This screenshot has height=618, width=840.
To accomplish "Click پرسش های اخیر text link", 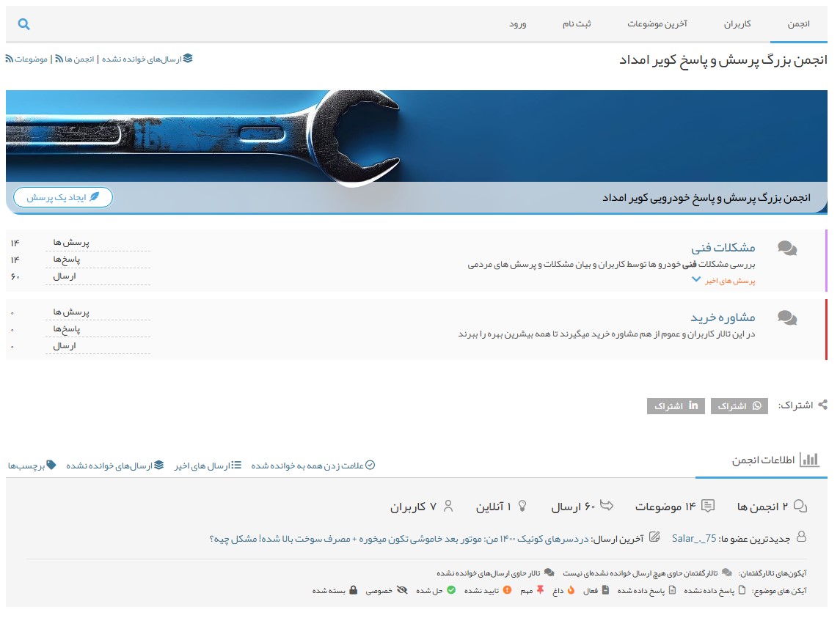I will coord(730,281).
